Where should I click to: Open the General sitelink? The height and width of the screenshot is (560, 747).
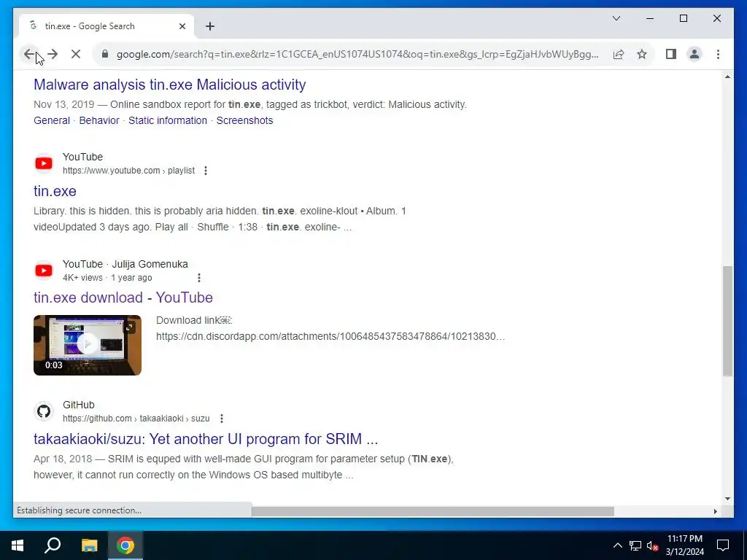pos(52,120)
